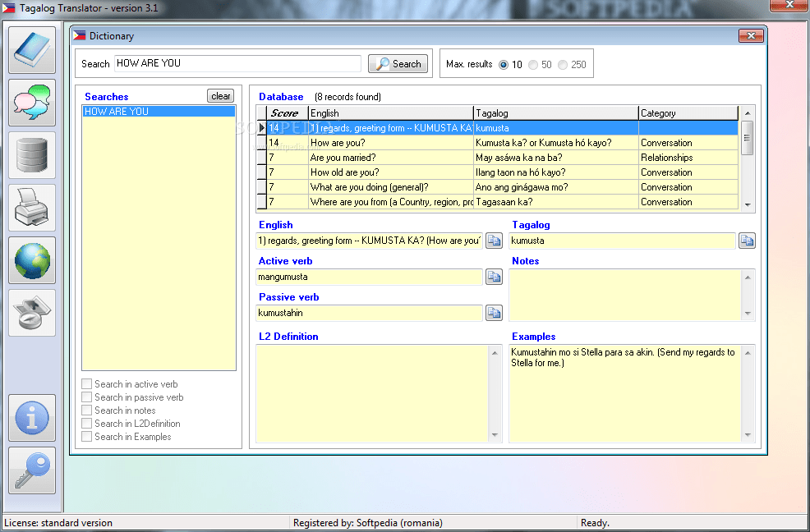Click the printer icon in sidebar

pos(32,208)
